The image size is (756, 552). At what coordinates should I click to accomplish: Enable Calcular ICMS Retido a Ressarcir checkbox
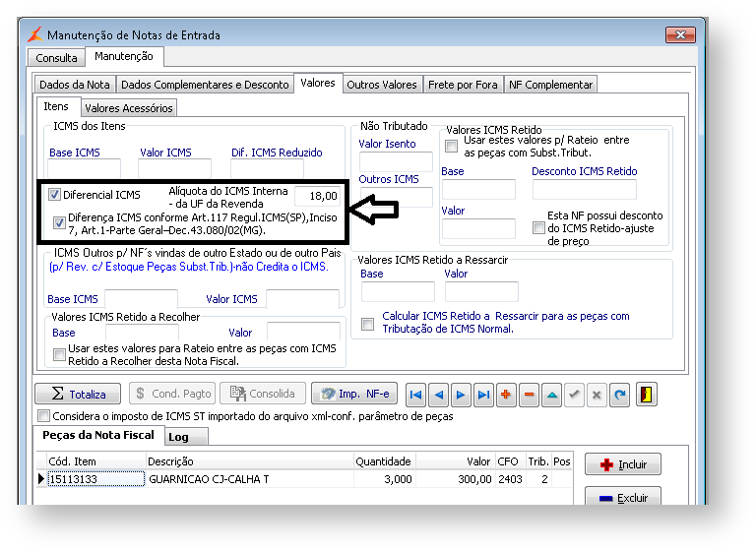pyautogui.click(x=367, y=324)
